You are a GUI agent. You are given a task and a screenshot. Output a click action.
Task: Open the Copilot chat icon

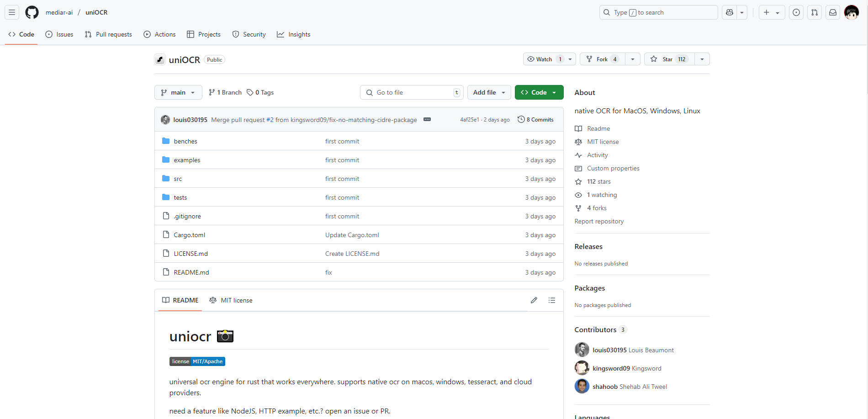730,12
